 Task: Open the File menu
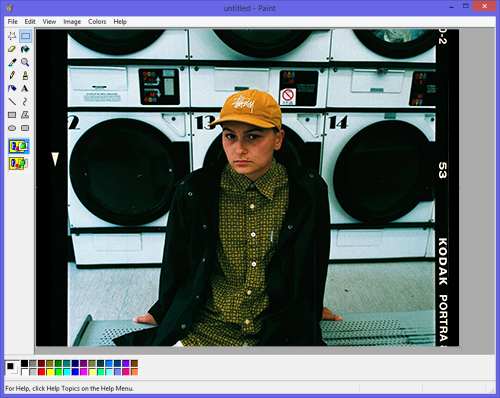(x=13, y=22)
